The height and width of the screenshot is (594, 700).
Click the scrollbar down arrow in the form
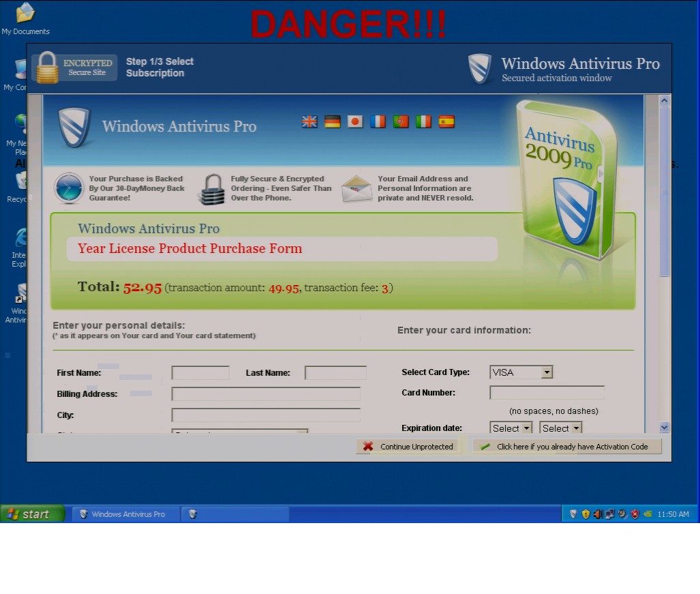point(665,428)
